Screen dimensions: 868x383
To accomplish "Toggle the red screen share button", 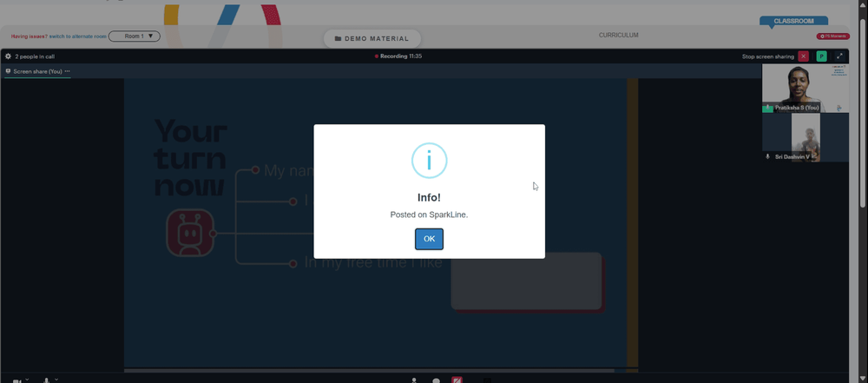I will click(x=457, y=380).
